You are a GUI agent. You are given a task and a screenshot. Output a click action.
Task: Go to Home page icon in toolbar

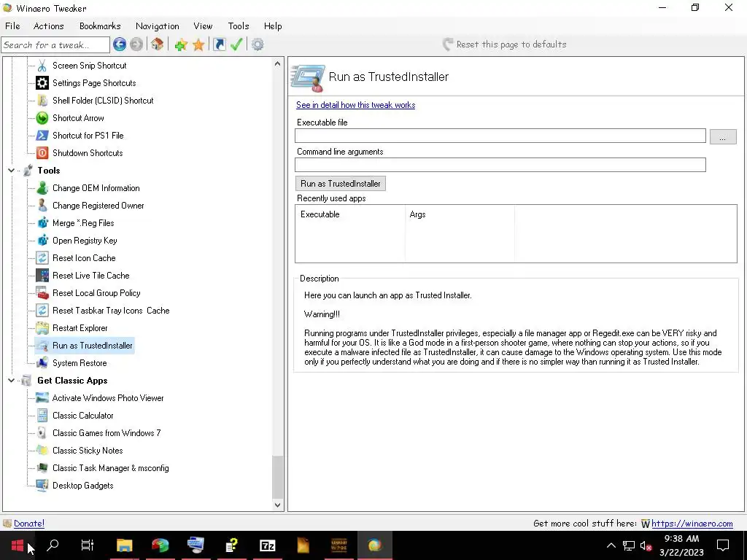click(x=158, y=44)
